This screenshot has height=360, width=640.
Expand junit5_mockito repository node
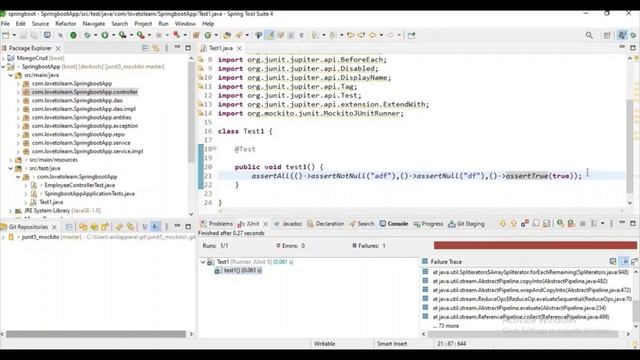[4, 237]
